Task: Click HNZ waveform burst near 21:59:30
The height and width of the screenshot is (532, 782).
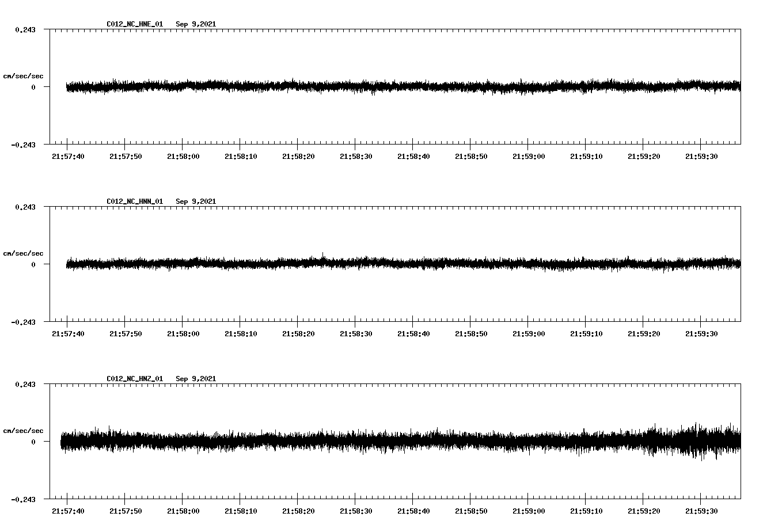Action: (700, 441)
